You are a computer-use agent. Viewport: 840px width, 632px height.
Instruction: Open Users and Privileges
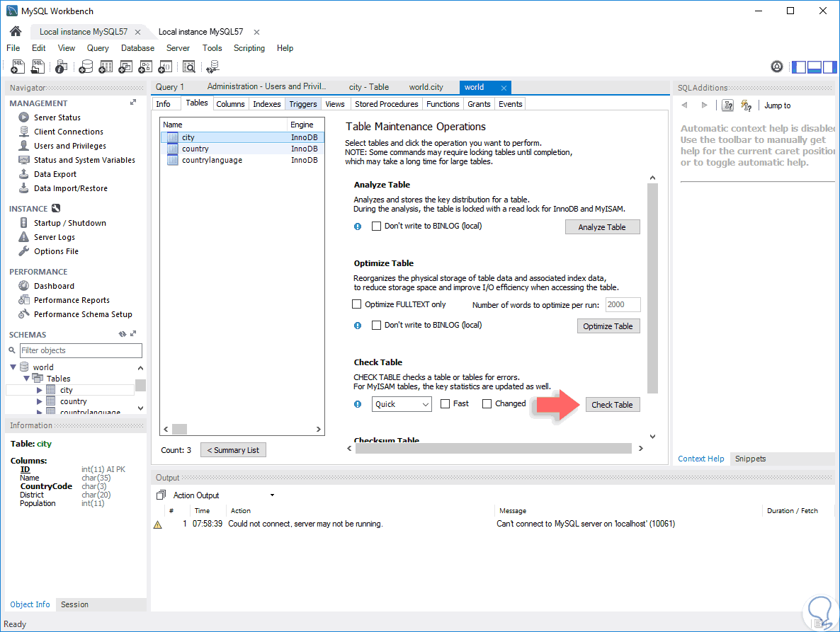[x=69, y=146]
